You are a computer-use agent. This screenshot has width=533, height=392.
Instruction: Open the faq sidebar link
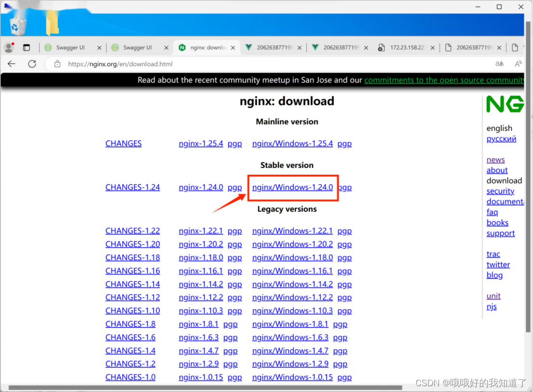click(x=492, y=212)
